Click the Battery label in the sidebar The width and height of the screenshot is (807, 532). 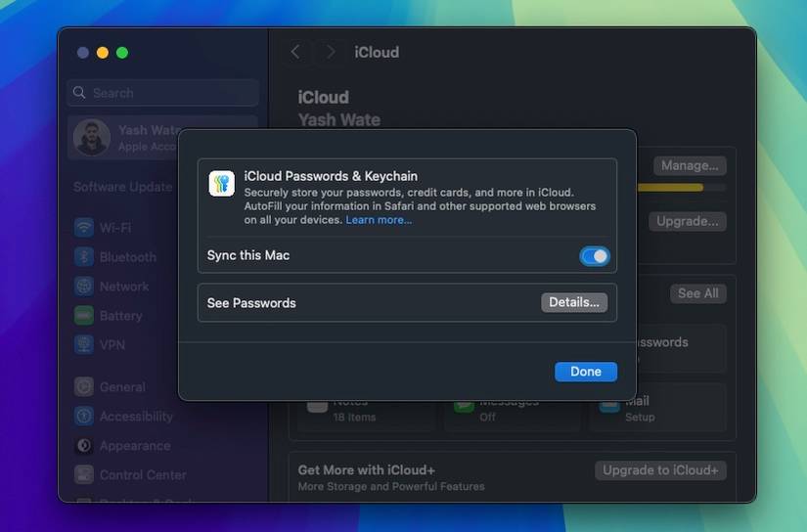(x=121, y=316)
